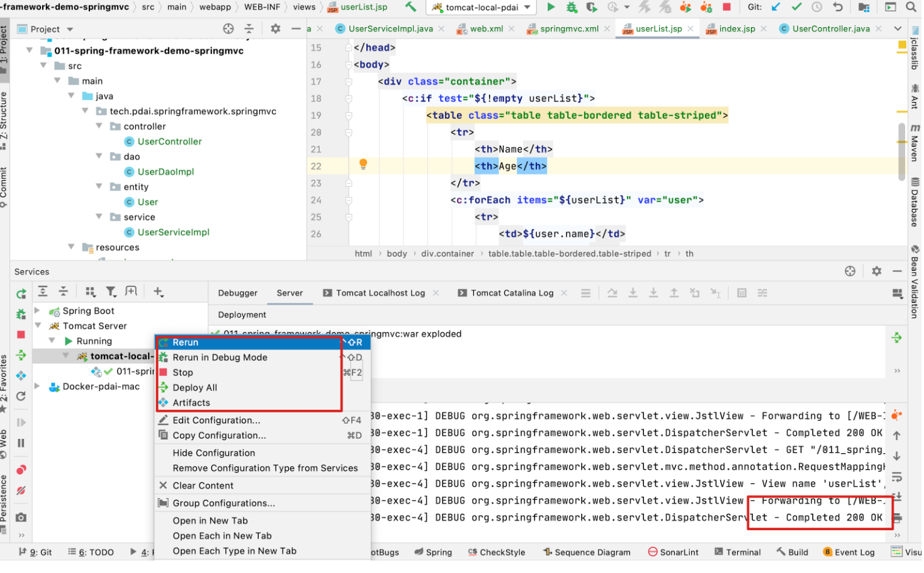Open the Sequence Diagram tool window

(587, 553)
